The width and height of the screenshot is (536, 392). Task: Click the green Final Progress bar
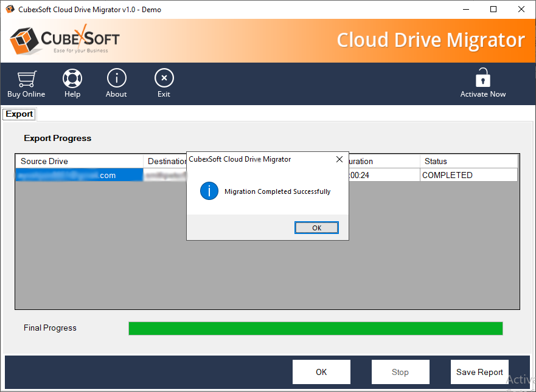[x=316, y=328]
